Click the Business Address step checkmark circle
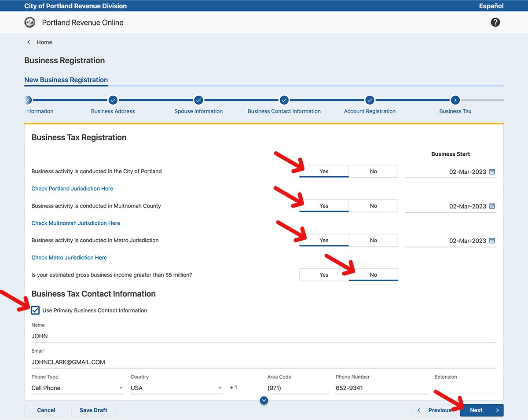This screenshot has height=420, width=528. 113,100
